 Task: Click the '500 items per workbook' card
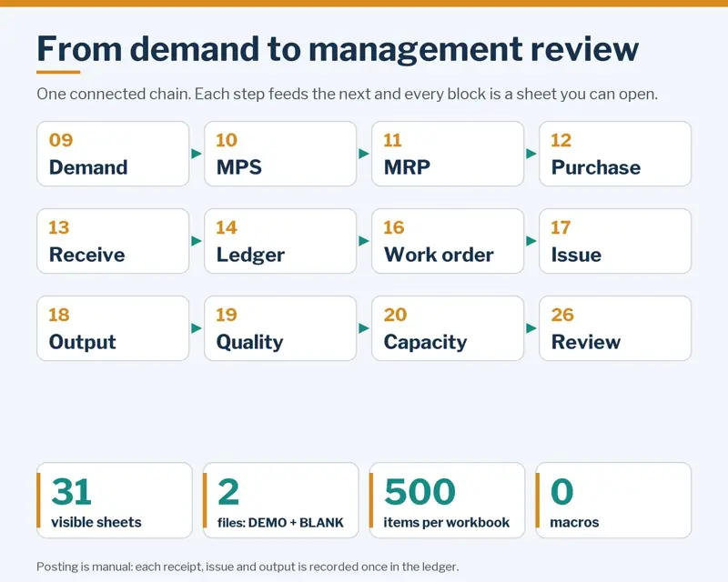(x=447, y=500)
